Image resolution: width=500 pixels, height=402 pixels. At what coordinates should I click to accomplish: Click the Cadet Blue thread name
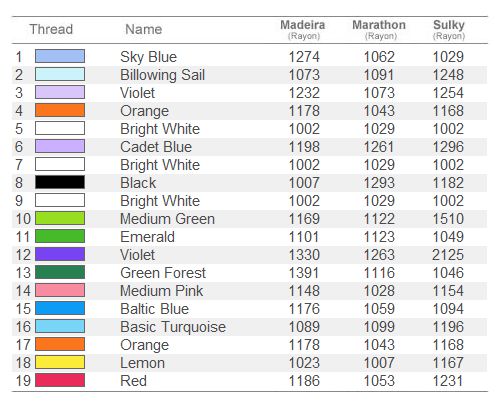pos(156,147)
